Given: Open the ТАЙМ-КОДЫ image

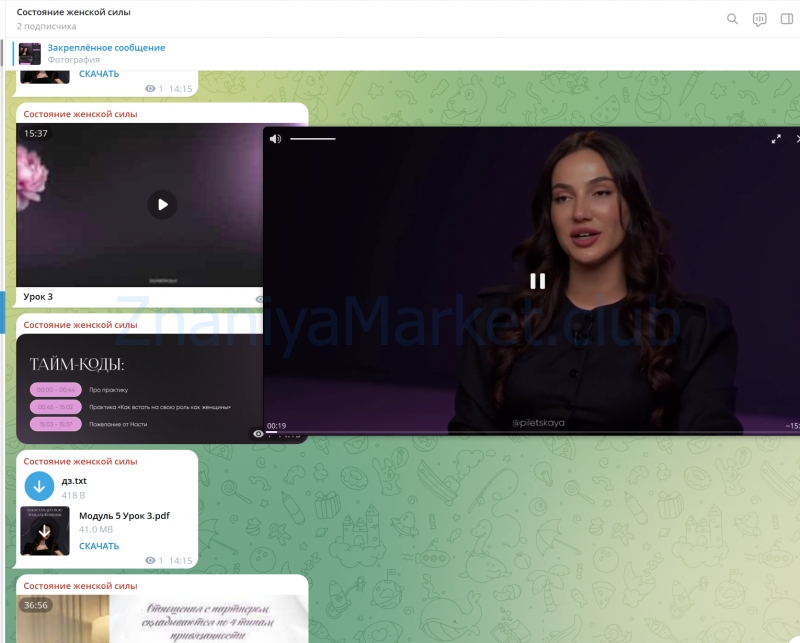Looking at the screenshot, I should pos(135,388).
